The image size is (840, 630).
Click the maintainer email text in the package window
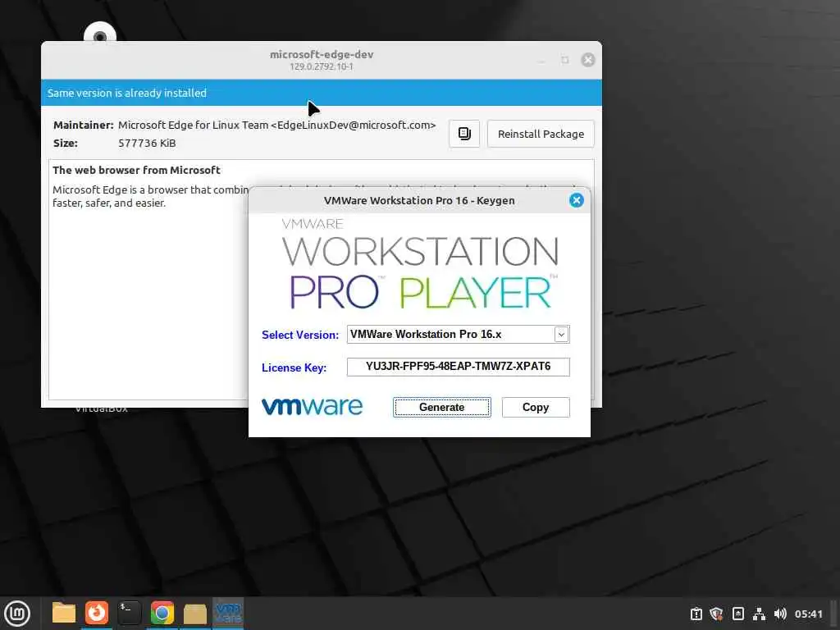277,125
